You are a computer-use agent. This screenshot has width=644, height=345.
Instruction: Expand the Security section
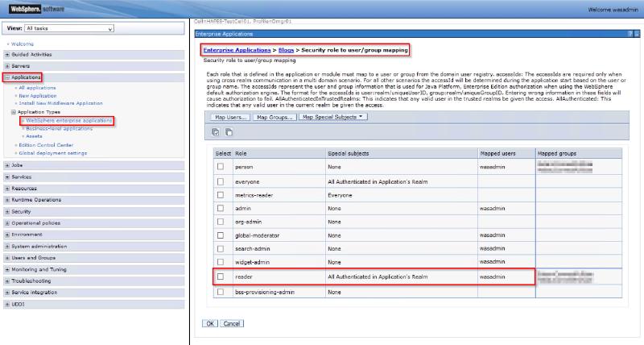[7, 211]
